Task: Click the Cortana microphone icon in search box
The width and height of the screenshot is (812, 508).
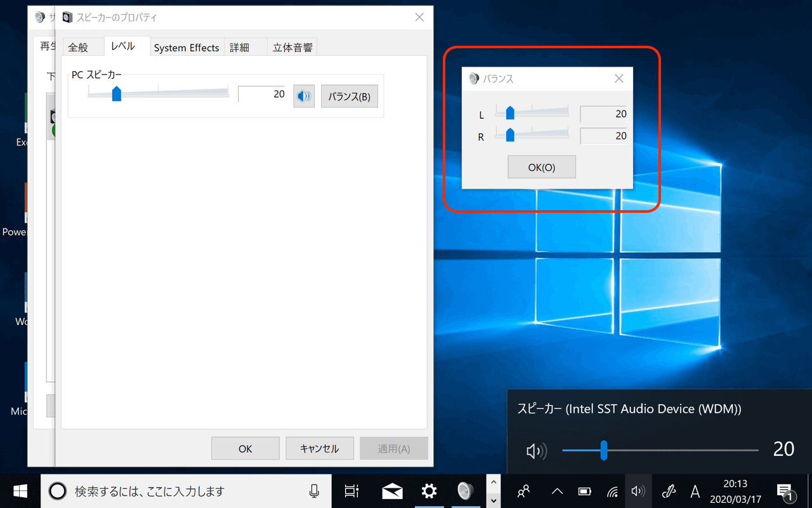Action: (314, 491)
